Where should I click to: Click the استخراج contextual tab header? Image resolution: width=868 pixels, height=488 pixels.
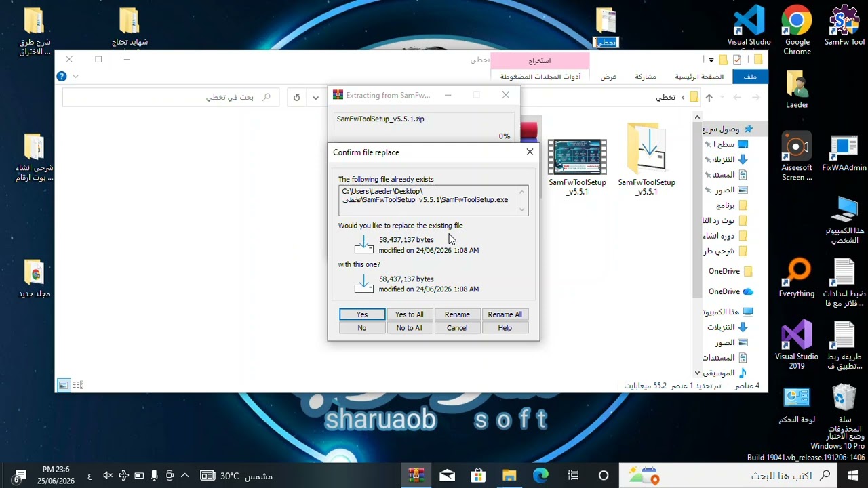point(540,60)
